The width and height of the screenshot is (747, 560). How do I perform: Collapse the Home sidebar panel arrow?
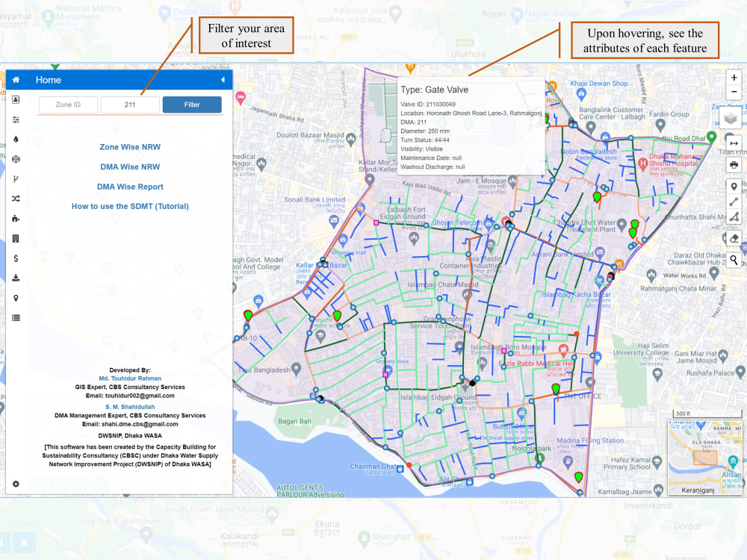tap(223, 80)
